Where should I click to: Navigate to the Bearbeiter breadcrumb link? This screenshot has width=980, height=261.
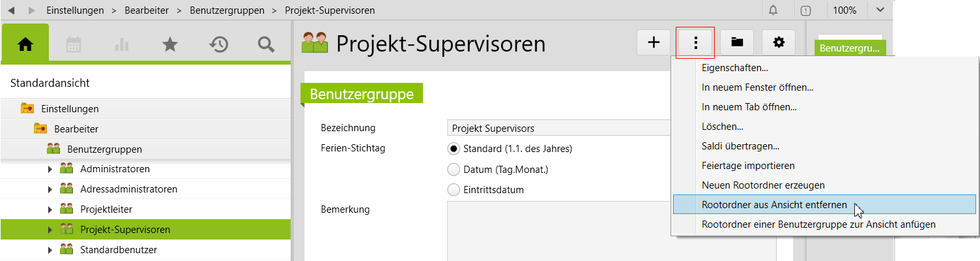(x=149, y=10)
